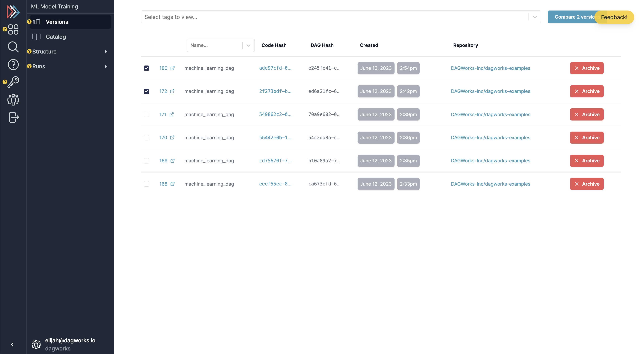Check the version 170 checkbox
Image resolution: width=644 pixels, height=354 pixels.
[x=147, y=137]
